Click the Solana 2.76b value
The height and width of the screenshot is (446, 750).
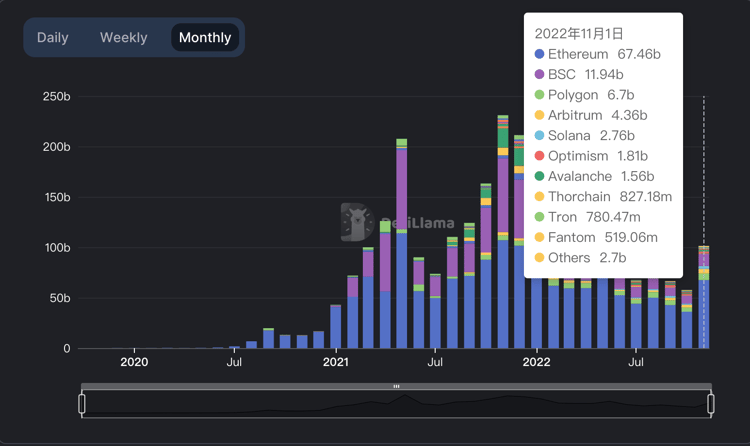coord(617,135)
